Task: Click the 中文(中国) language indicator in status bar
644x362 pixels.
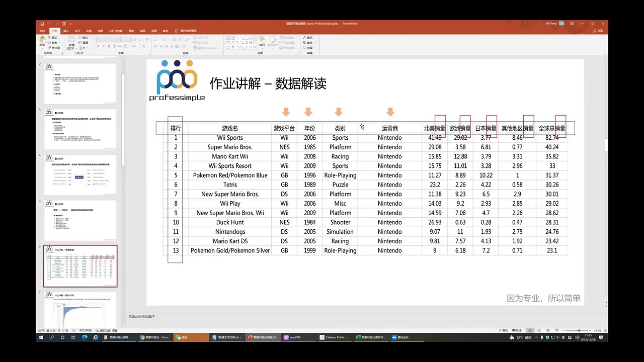Action: [86, 330]
